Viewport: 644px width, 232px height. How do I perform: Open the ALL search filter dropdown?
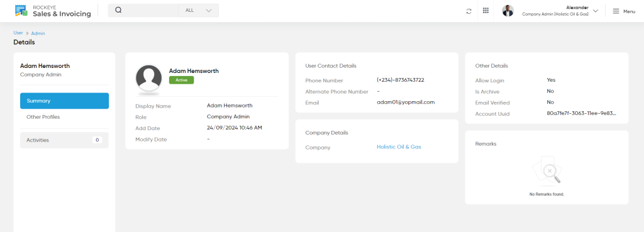click(x=199, y=10)
